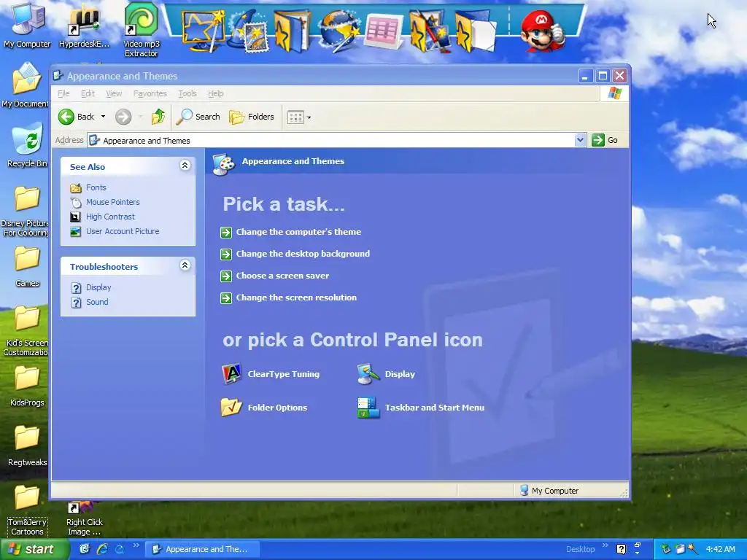
Task: Open the My Documents desktop icon
Action: click(x=26, y=86)
